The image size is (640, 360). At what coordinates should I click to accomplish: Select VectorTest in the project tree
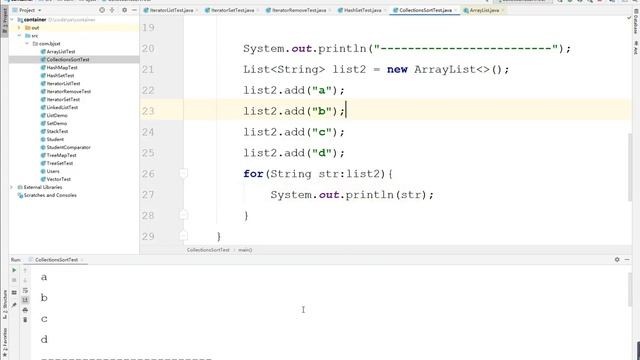click(x=59, y=179)
